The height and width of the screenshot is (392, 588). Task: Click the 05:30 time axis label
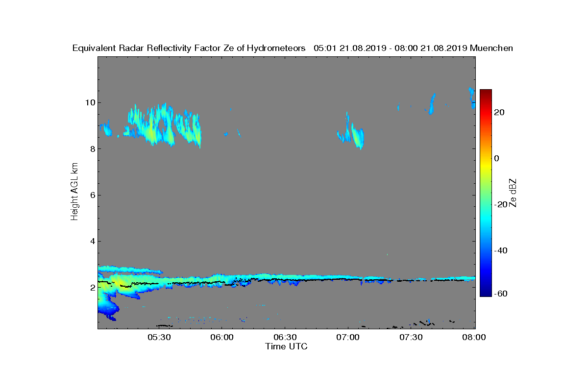(x=159, y=338)
